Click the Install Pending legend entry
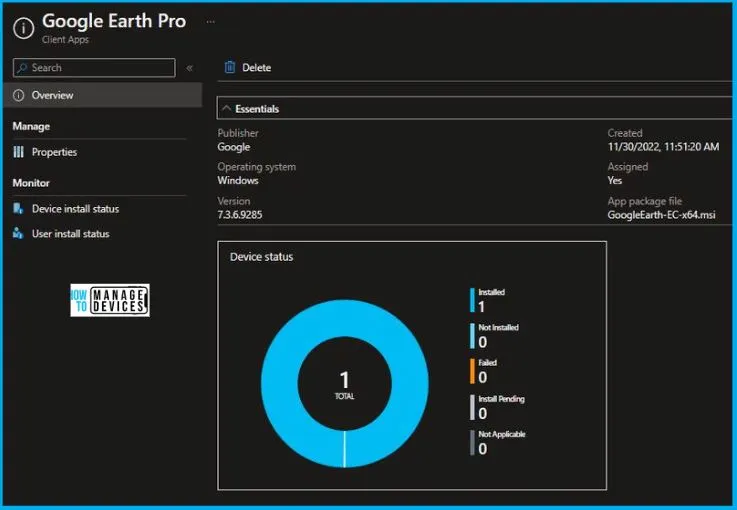 pos(497,407)
